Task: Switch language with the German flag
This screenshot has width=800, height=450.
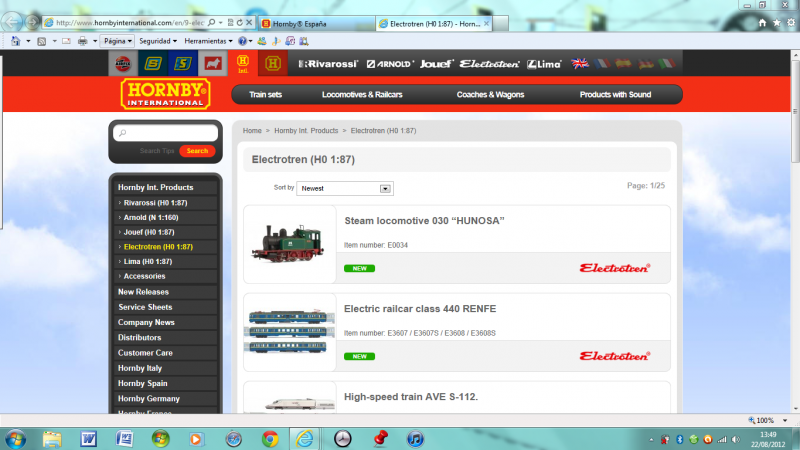Action: (645, 63)
